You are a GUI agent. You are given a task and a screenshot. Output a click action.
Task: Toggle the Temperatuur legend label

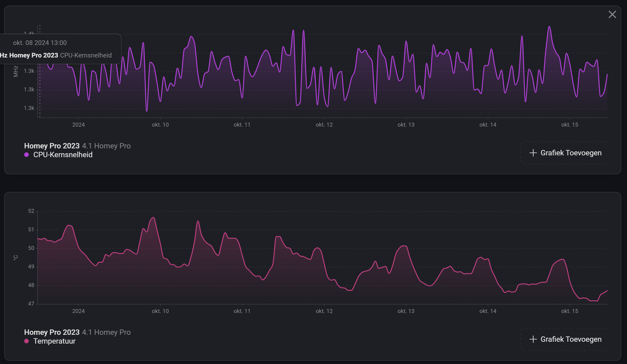pos(54,341)
